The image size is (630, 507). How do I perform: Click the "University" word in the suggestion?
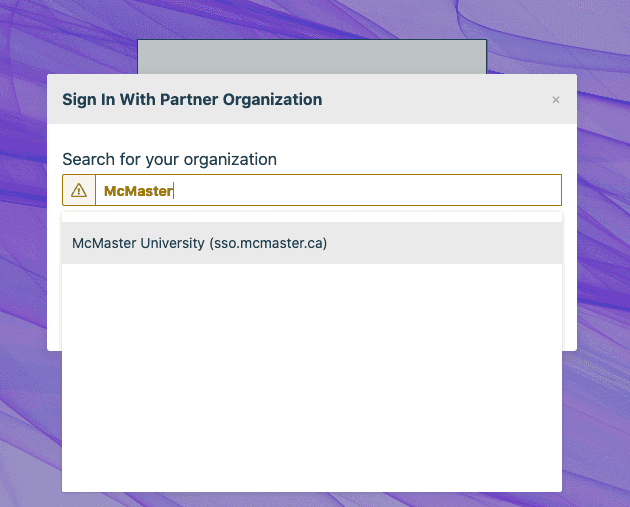tap(172, 243)
